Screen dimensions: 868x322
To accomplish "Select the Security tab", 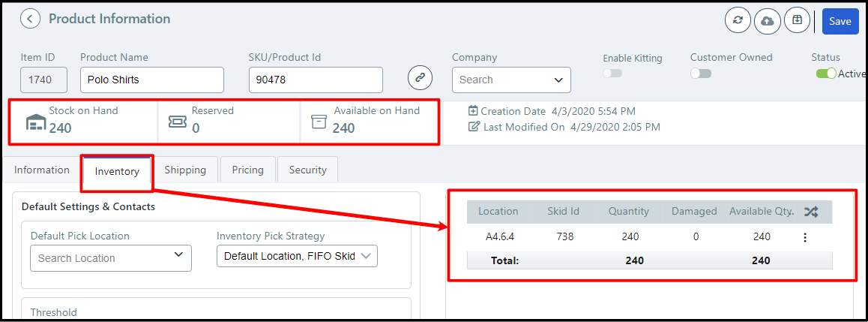I will (307, 170).
